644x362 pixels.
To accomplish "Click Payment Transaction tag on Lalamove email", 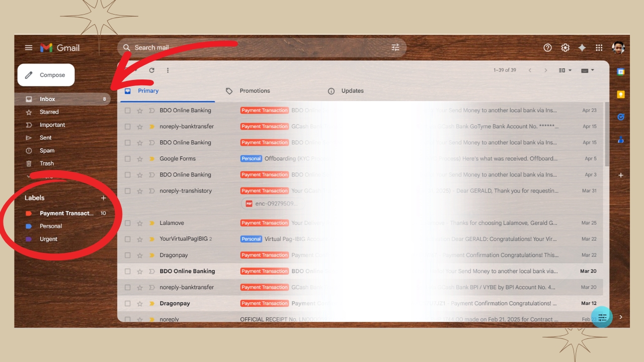I will tap(265, 223).
